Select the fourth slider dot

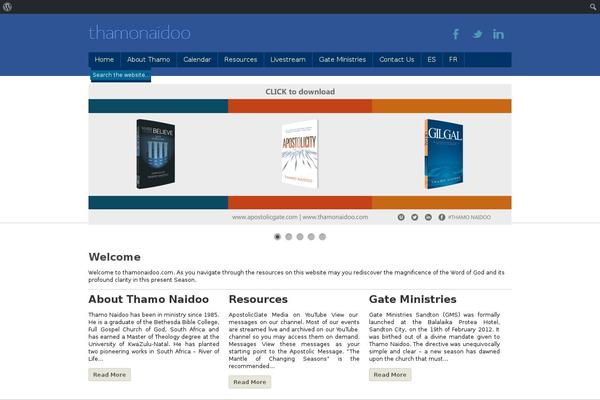[x=311, y=237]
